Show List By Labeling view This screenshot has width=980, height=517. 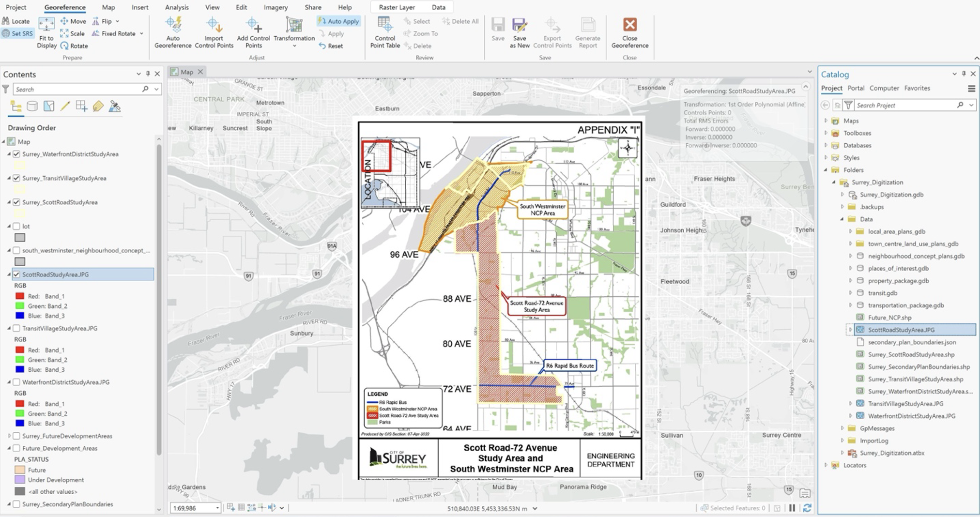click(x=98, y=106)
